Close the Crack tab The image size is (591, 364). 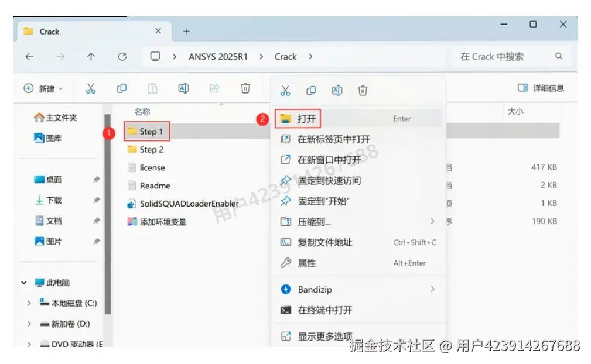click(158, 31)
